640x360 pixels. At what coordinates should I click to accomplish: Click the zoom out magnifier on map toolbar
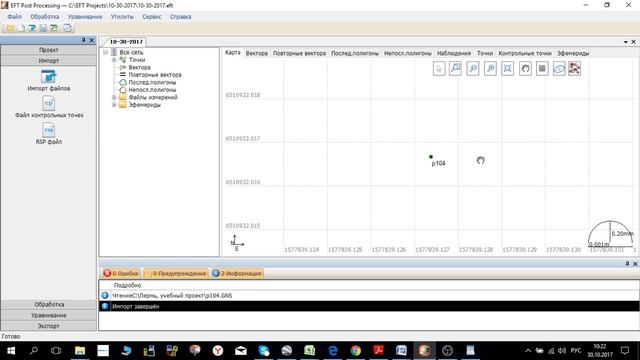click(x=473, y=69)
